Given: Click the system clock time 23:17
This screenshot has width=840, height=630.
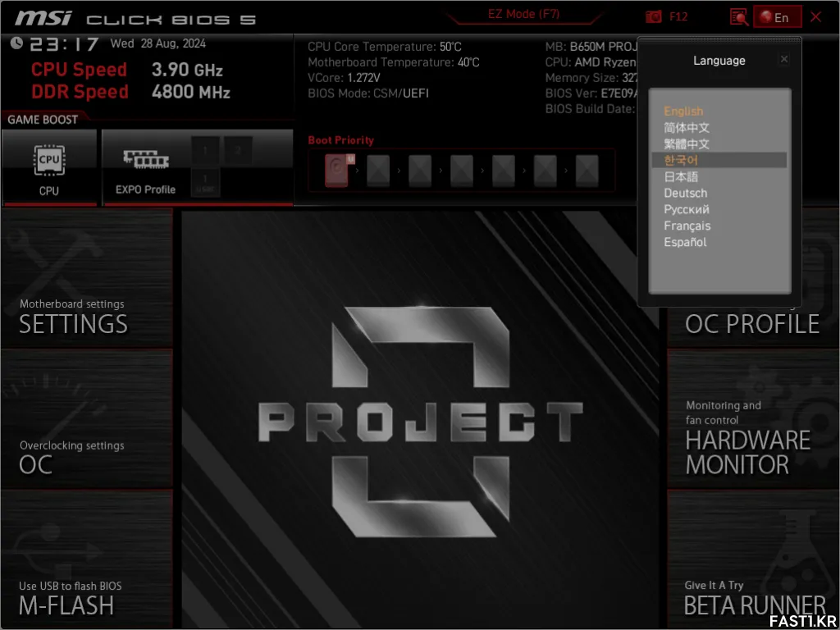Looking at the screenshot, I should point(64,44).
